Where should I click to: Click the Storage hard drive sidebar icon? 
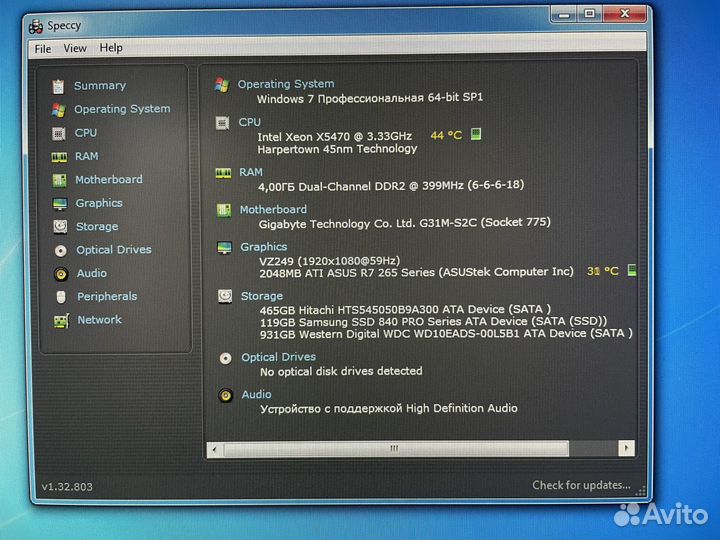pyautogui.click(x=60, y=227)
